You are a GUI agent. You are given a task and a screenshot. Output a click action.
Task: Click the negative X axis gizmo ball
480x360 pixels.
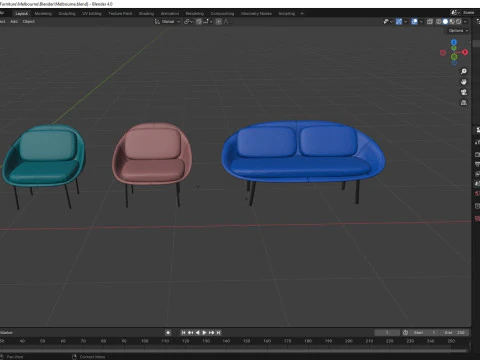(x=443, y=52)
